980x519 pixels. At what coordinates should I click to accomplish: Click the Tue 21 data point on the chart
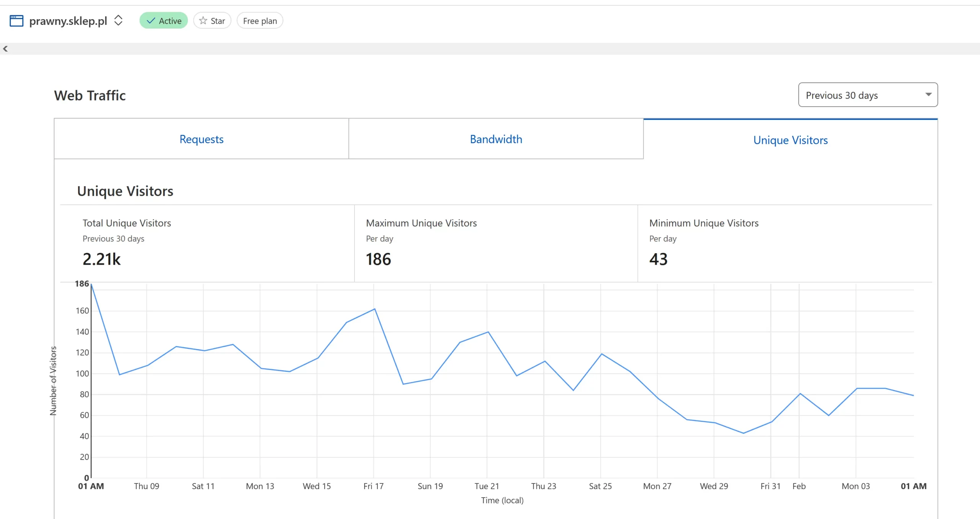point(488,332)
